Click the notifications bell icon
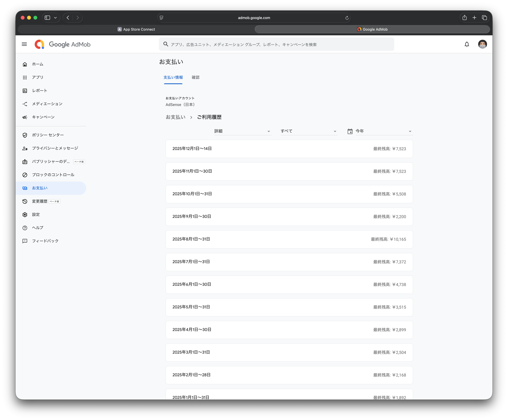 tap(467, 44)
